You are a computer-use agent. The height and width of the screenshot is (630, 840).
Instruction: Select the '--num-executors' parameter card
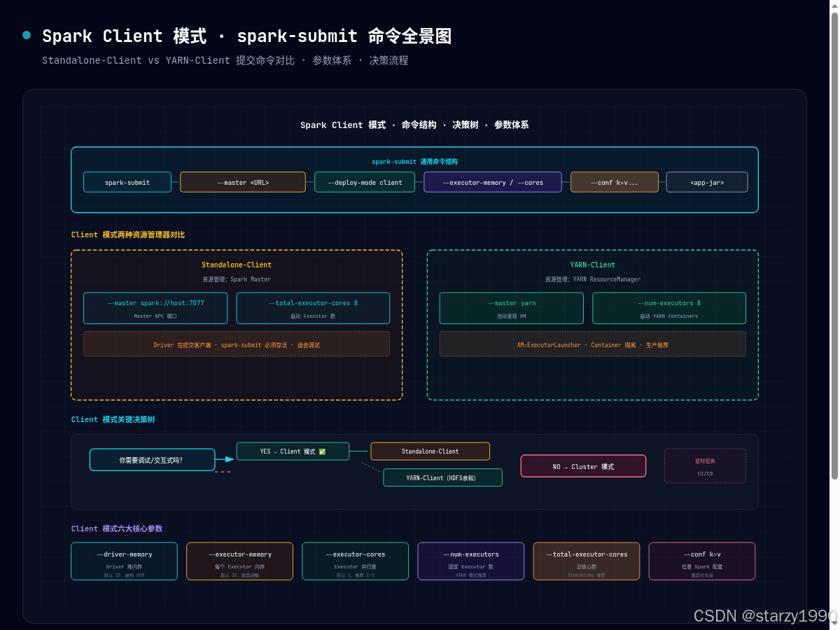[x=471, y=561]
